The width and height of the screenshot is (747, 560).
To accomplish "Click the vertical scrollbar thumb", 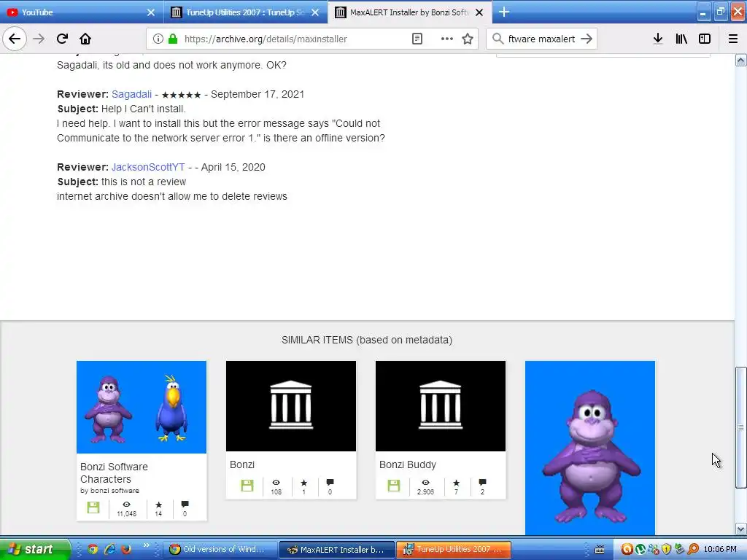I will (x=741, y=427).
